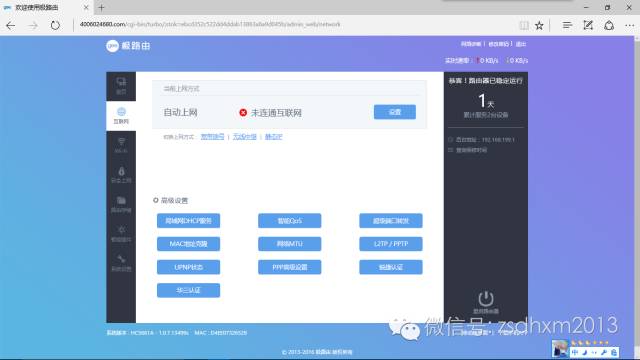The image size is (640, 360).
Task: Open the folder storage sidebar icon
Action: [121, 204]
